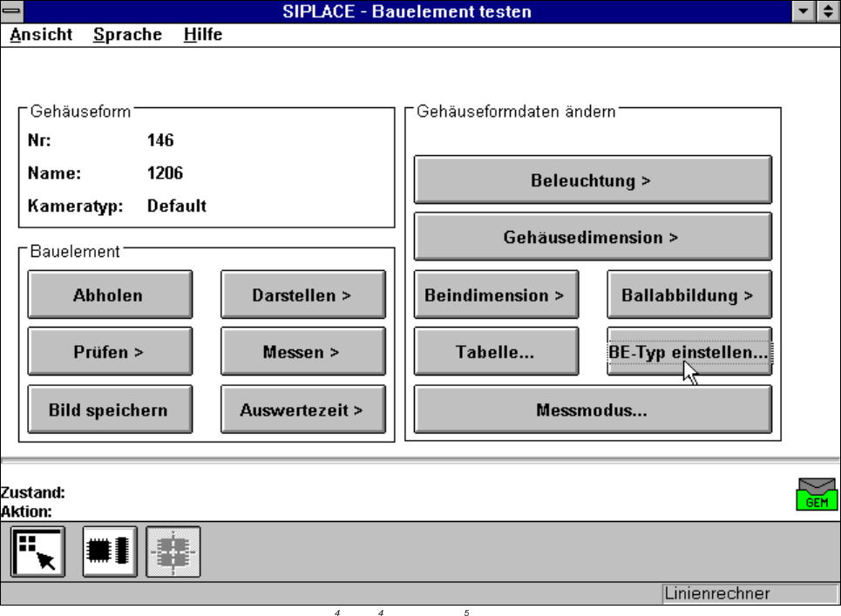Open the window system menu box
This screenshot has height=616, width=841.
[12, 11]
